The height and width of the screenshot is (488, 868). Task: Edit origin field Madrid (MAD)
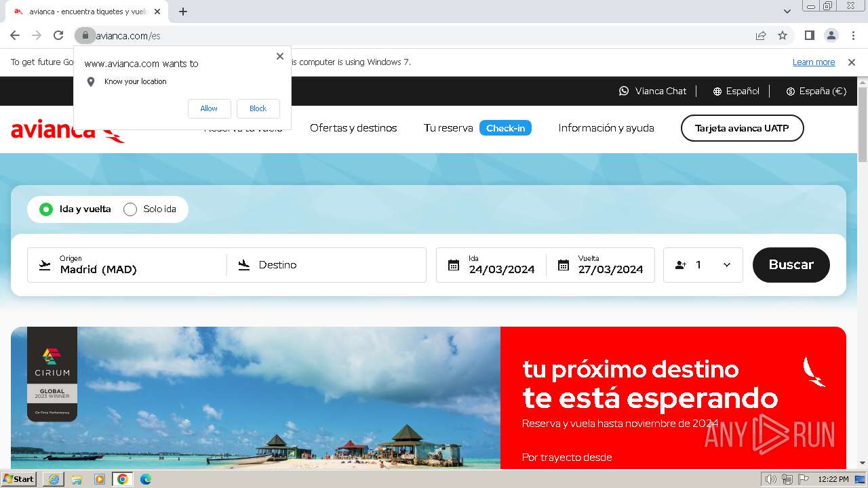point(127,265)
